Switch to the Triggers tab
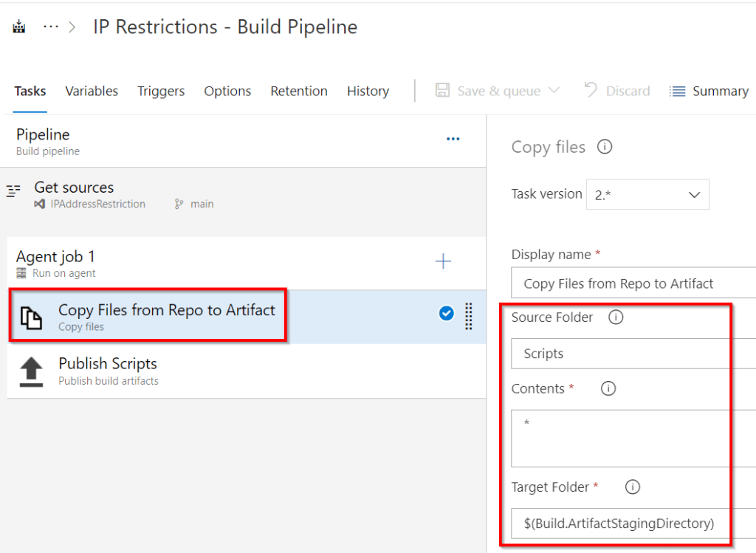Screen dimensions: 756x553 [x=161, y=91]
